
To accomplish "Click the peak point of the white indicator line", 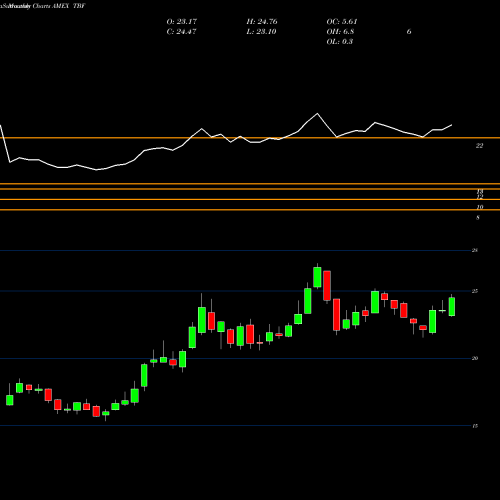I will pos(317,114).
